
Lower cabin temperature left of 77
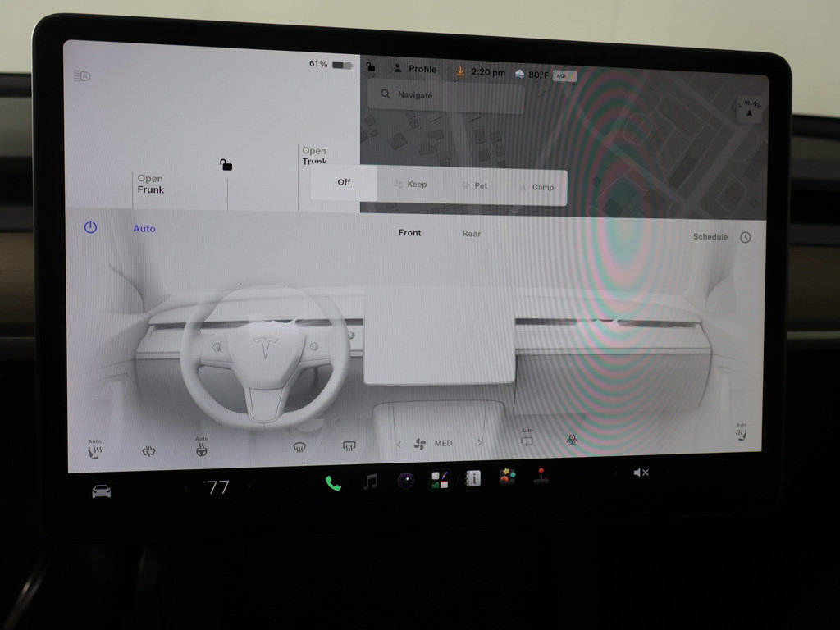click(x=186, y=488)
